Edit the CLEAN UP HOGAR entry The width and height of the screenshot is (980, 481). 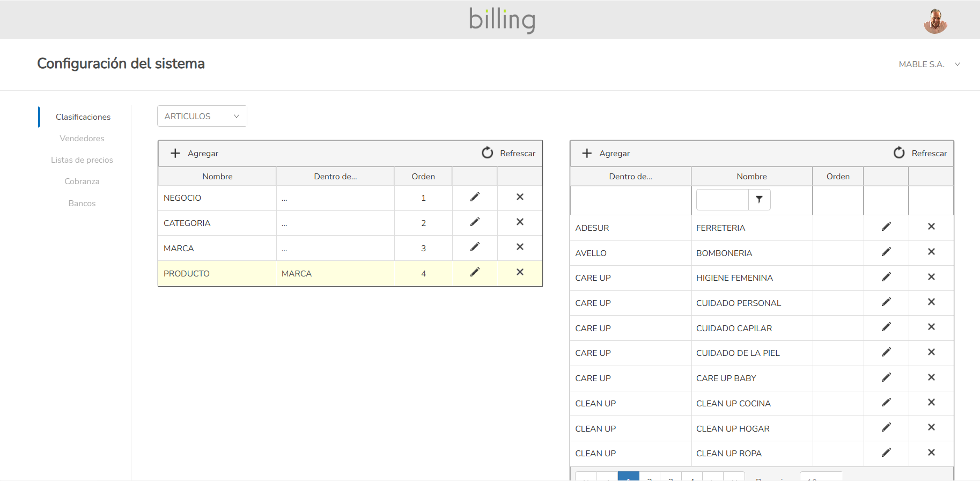pyautogui.click(x=886, y=427)
